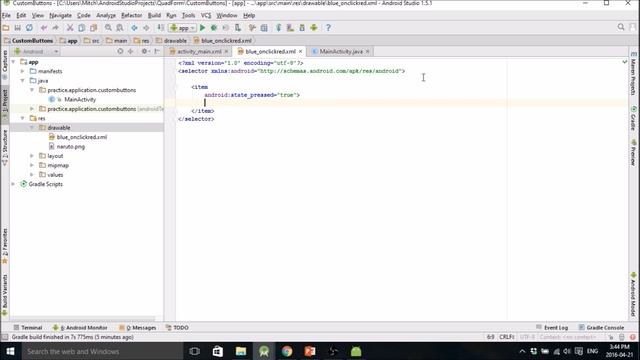Expand Gradle Scripts node
The width and height of the screenshot is (640, 360).
pos(13,184)
